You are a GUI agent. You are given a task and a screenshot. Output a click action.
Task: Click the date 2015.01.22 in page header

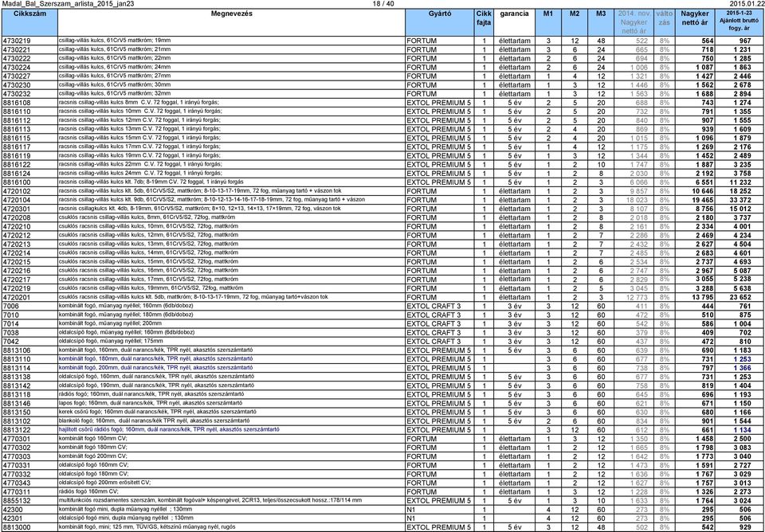click(x=746, y=4)
